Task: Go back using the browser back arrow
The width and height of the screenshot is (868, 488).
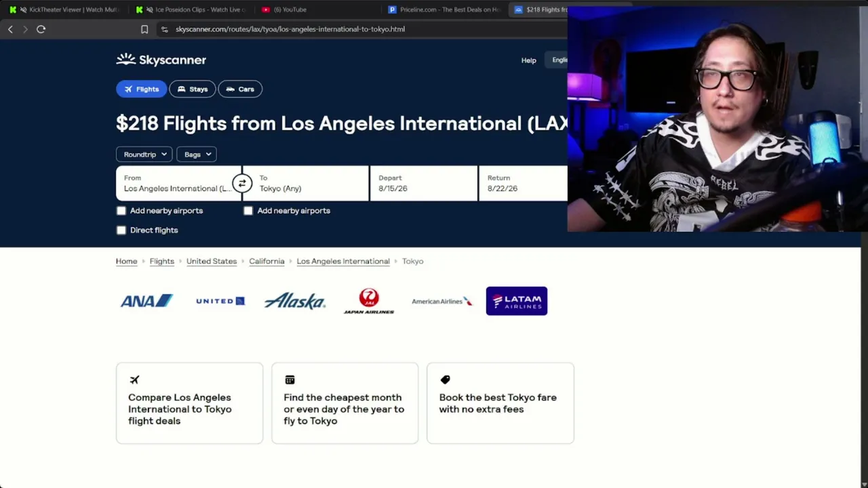Action: 10,29
